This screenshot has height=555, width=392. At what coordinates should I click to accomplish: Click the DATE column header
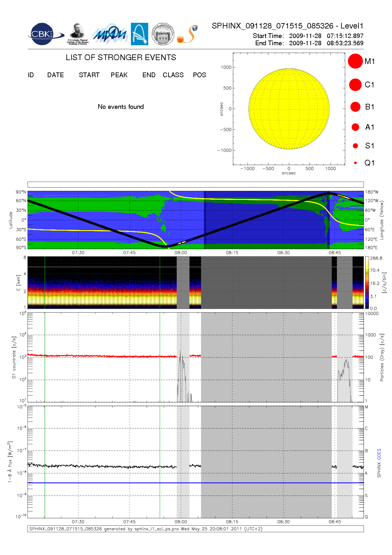pos(56,75)
